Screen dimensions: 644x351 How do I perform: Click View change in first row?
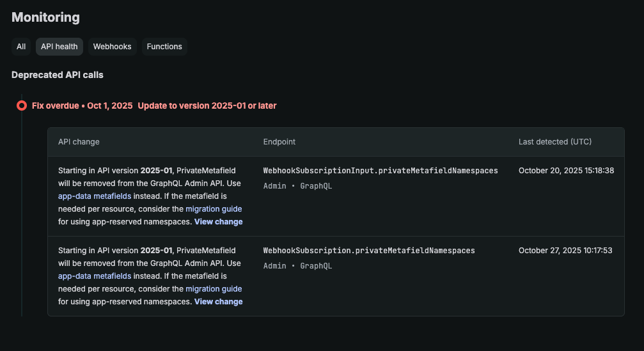tap(218, 222)
